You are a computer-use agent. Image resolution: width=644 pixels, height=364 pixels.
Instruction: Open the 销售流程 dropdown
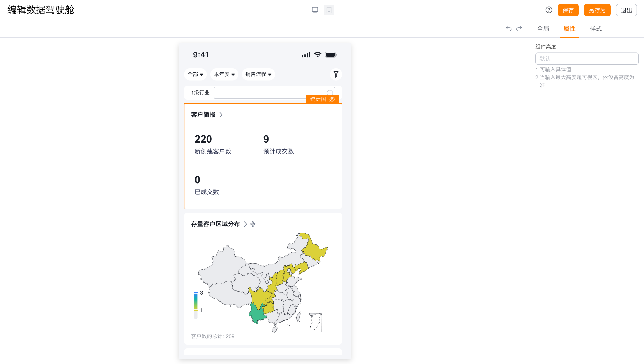pos(258,74)
